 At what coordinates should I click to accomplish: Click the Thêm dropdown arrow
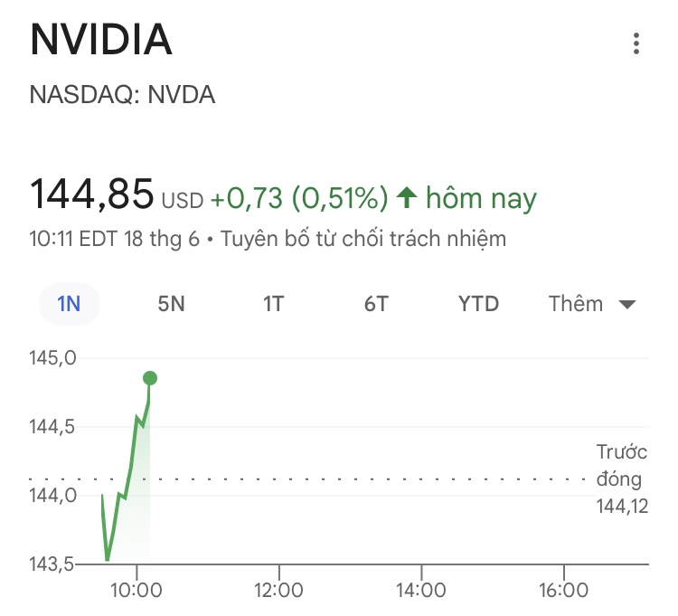click(x=627, y=305)
